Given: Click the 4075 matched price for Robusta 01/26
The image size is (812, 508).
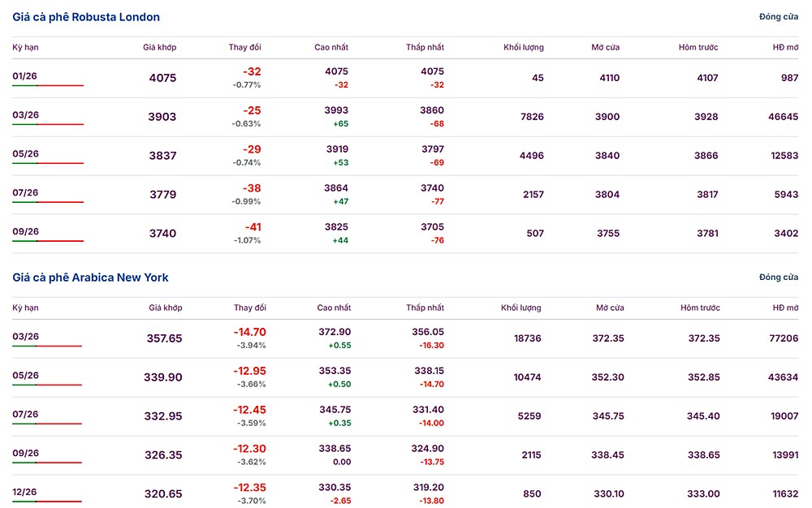Looking at the screenshot, I should [162, 79].
